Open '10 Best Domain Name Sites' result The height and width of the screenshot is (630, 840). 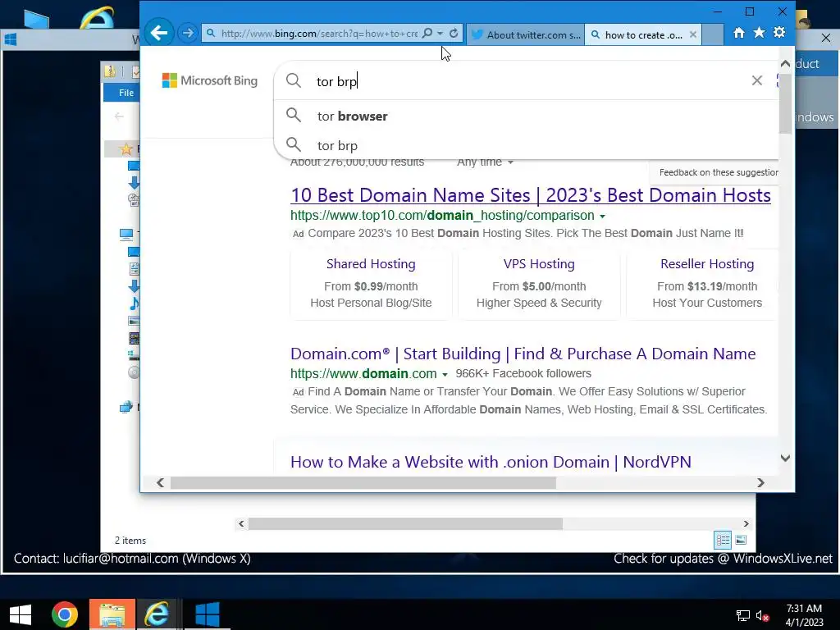531,195
